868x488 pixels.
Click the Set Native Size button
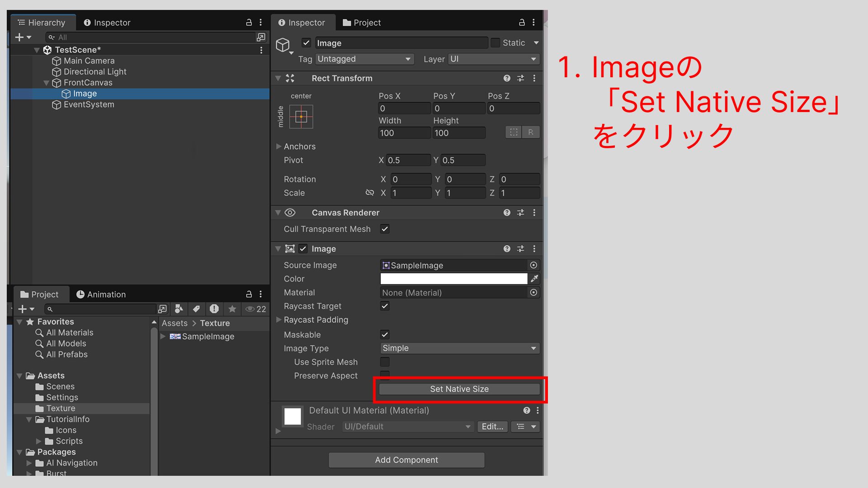click(459, 389)
